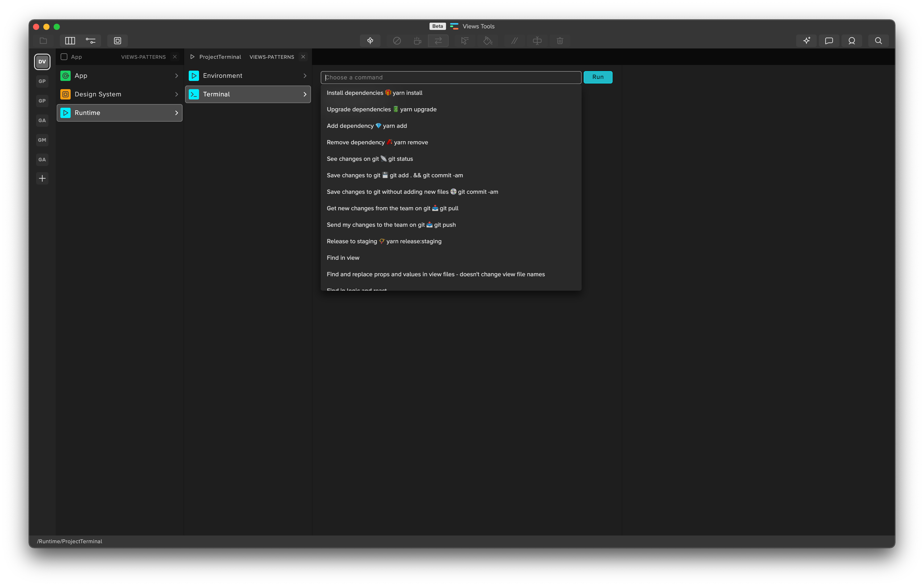Toggle the App tab checkbox
Screen dimensions: 924x586
[x=64, y=57]
